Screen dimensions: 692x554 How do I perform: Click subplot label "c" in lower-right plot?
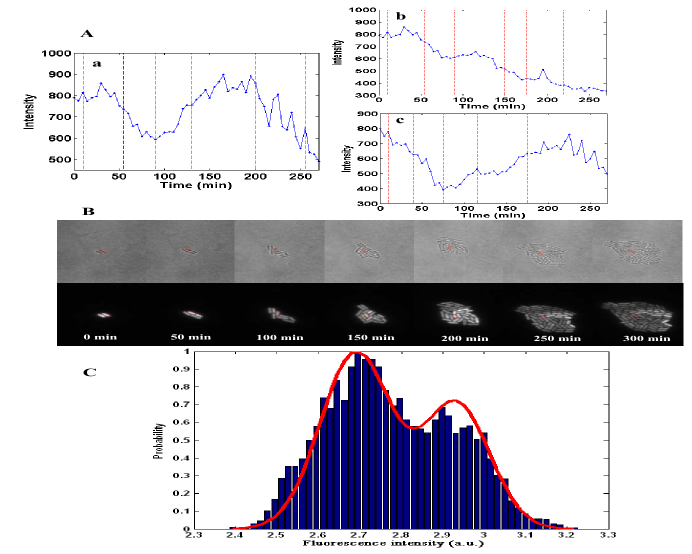tap(400, 120)
